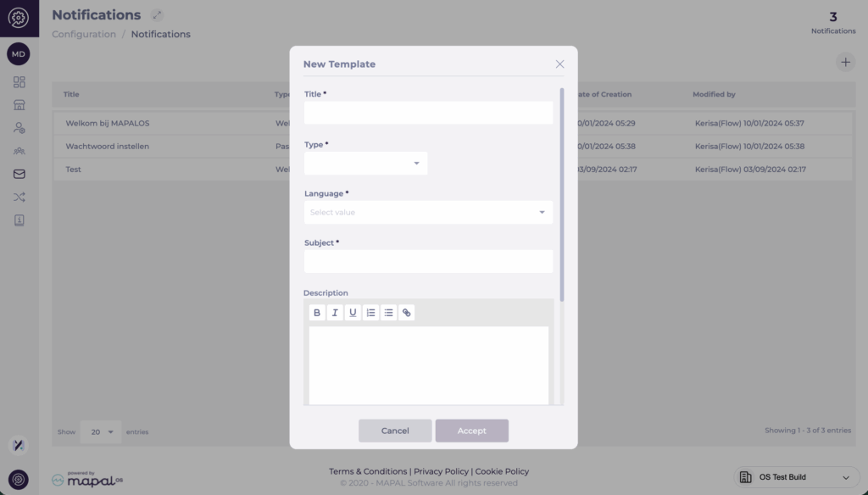Click the New Template dialog scrollbar

tap(561, 195)
